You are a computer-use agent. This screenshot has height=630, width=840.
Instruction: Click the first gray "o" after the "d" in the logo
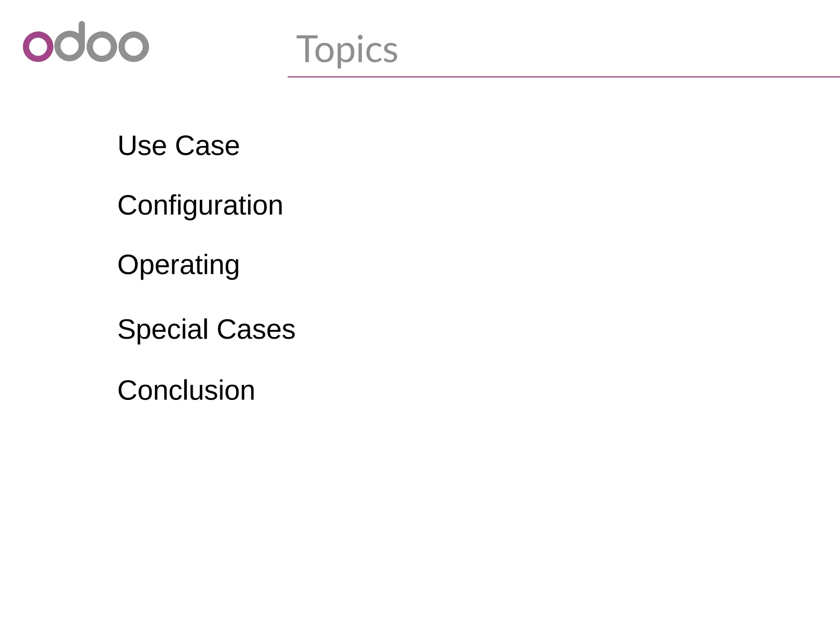pyautogui.click(x=102, y=46)
